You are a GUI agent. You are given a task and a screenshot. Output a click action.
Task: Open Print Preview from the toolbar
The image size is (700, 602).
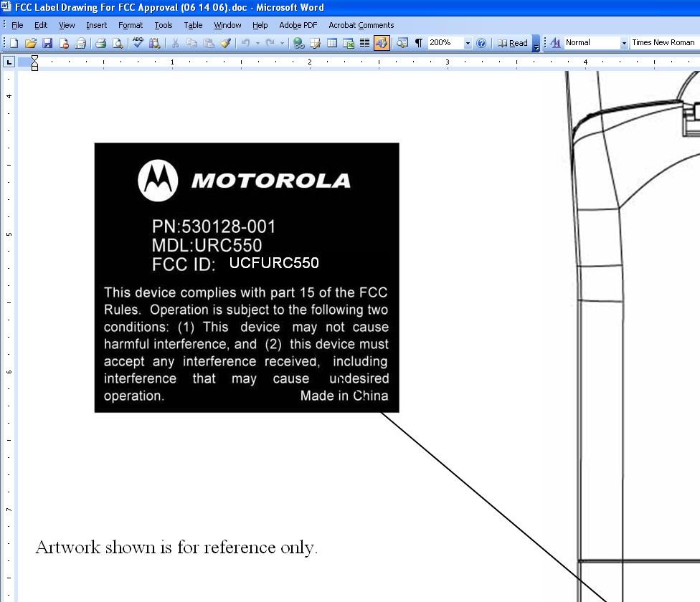click(118, 43)
